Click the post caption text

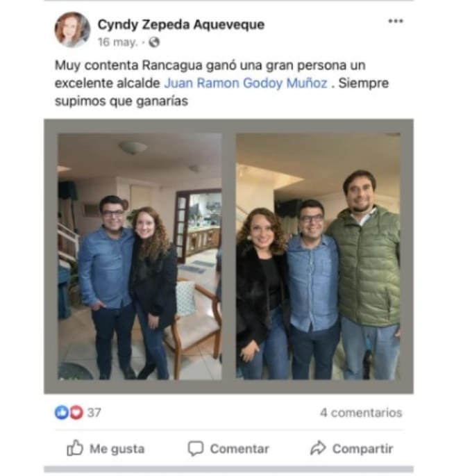pyautogui.click(x=221, y=83)
